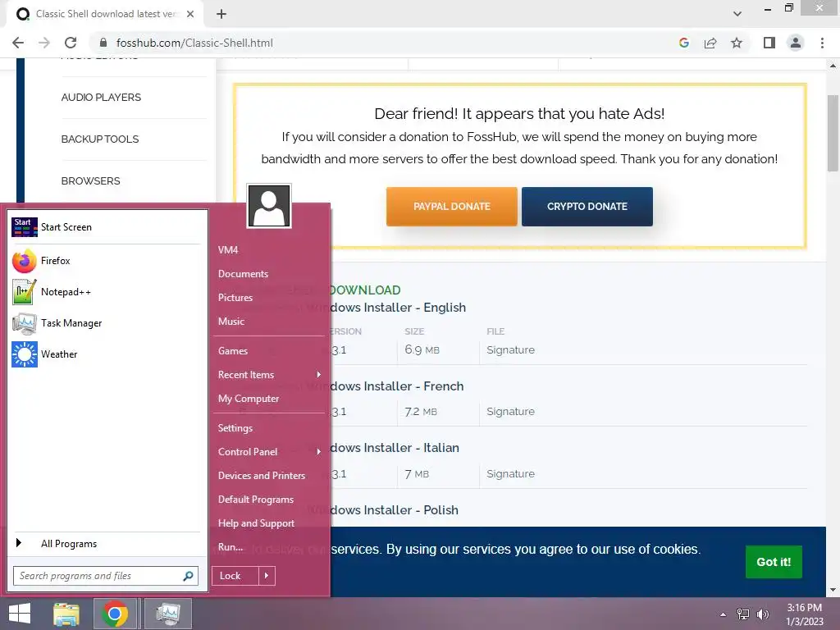Open Windows Installer - Italian download
Image resolution: width=840 pixels, height=630 pixels.
click(x=395, y=448)
